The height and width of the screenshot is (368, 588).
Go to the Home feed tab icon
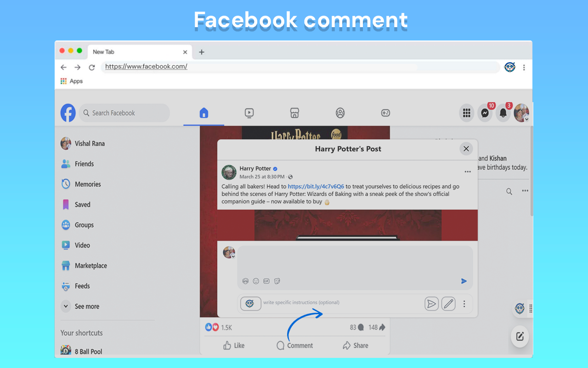(204, 113)
